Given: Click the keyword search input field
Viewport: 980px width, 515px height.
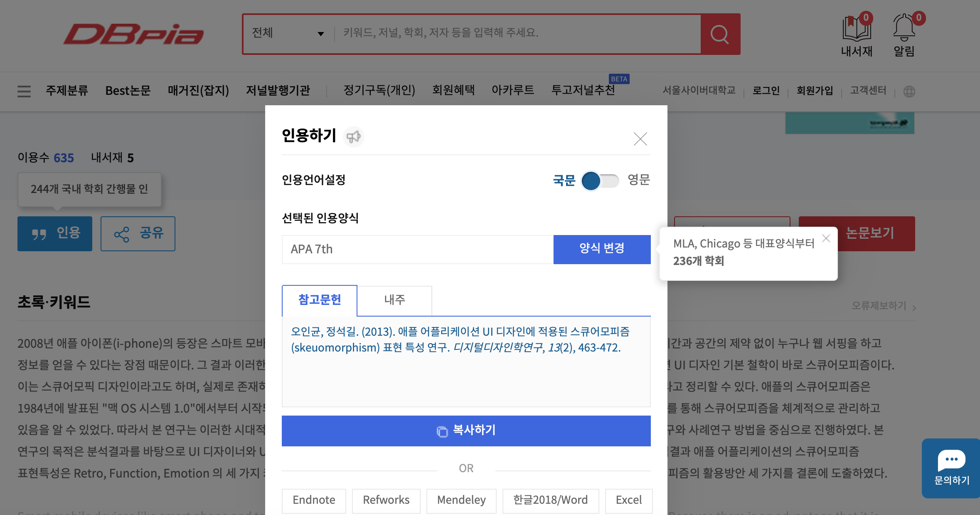Looking at the screenshot, I should coord(515,33).
